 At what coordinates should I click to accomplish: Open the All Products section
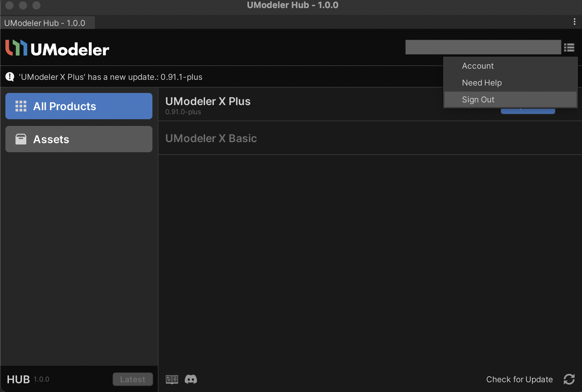(79, 106)
